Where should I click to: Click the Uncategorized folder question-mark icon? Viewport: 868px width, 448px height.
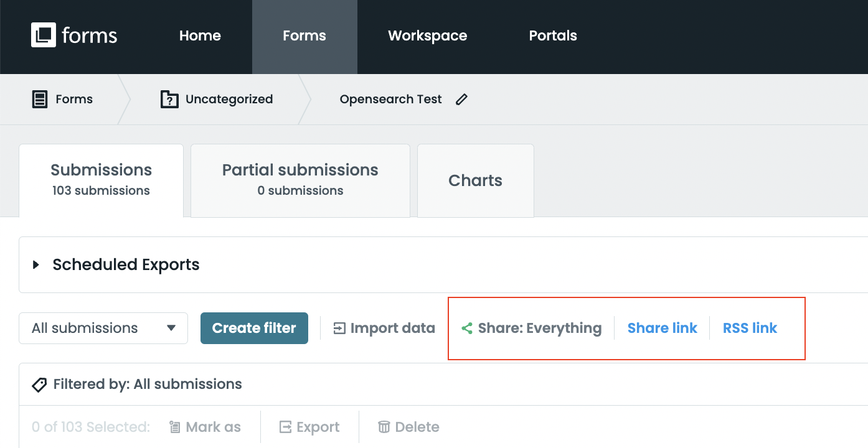(x=169, y=100)
